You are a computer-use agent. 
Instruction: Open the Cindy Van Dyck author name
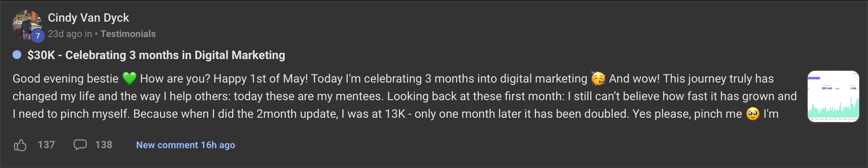88,18
